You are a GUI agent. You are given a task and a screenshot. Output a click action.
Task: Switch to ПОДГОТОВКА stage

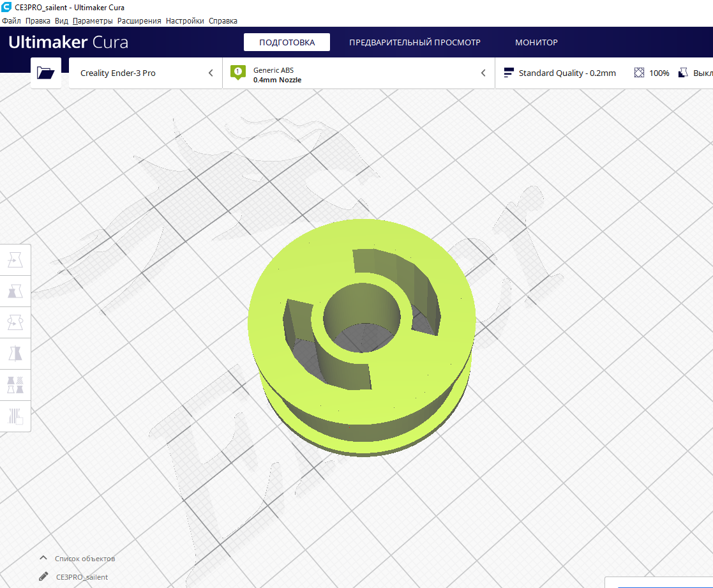(x=287, y=42)
